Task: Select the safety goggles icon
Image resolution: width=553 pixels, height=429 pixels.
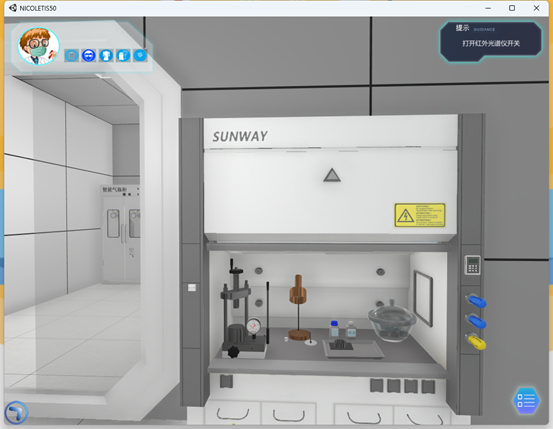Action: pos(89,55)
